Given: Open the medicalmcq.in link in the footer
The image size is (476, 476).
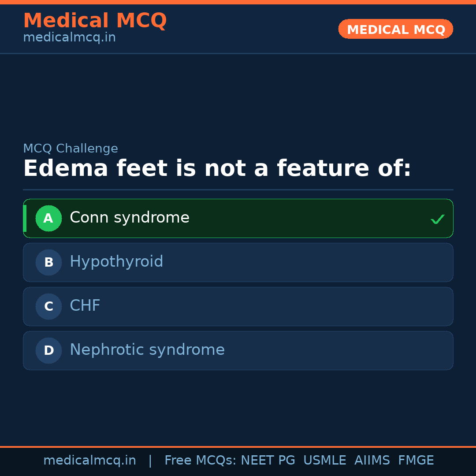Looking at the screenshot, I should coord(89,461).
